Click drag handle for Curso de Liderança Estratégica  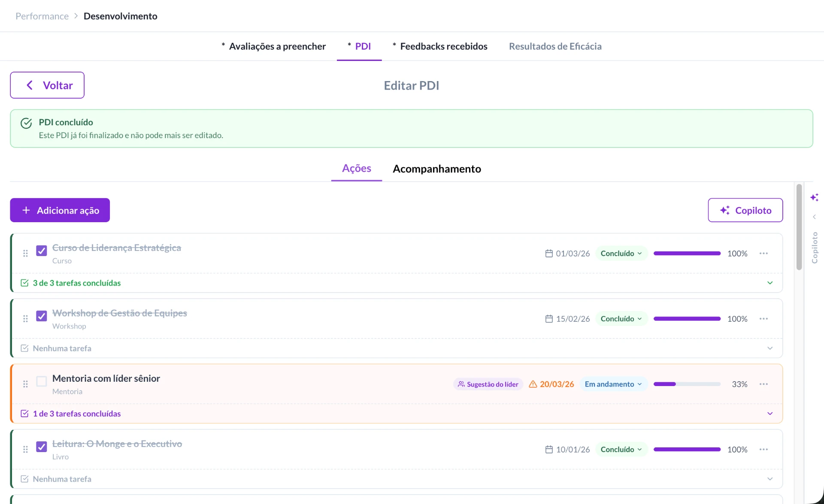(x=25, y=254)
